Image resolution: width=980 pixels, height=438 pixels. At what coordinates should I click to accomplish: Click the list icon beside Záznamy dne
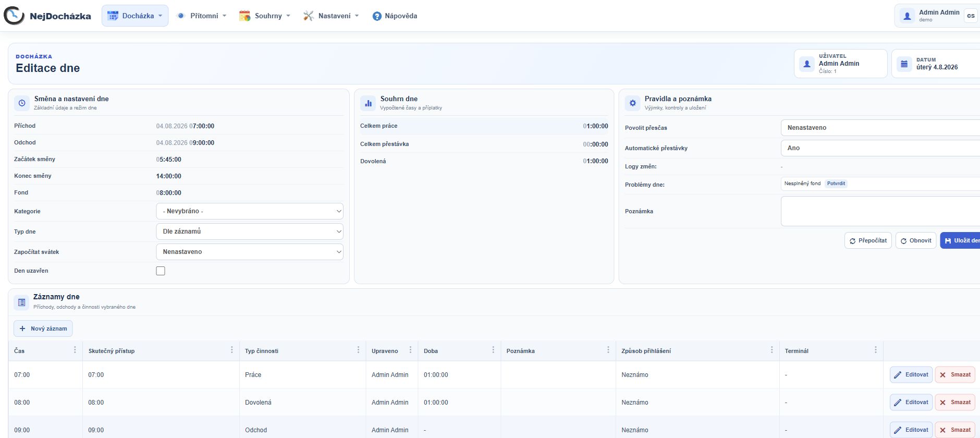(21, 302)
